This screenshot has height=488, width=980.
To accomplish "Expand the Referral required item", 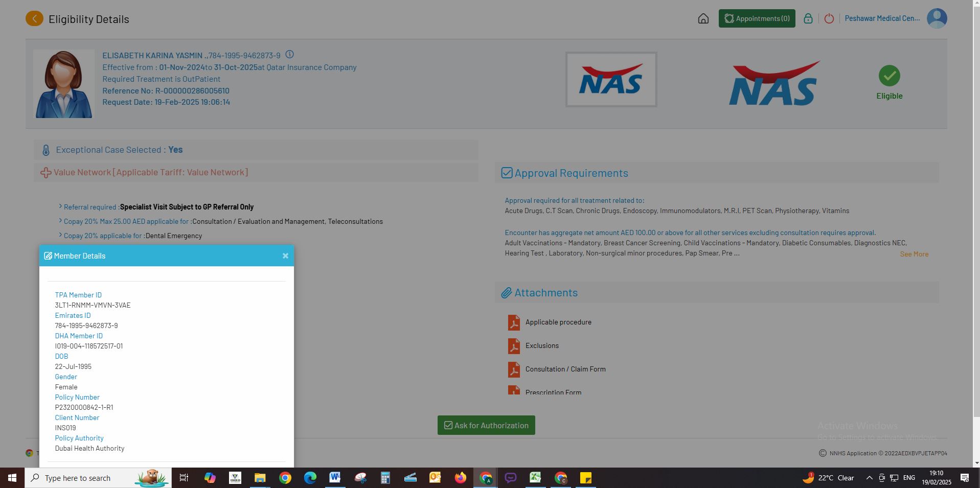I will 90,207.
